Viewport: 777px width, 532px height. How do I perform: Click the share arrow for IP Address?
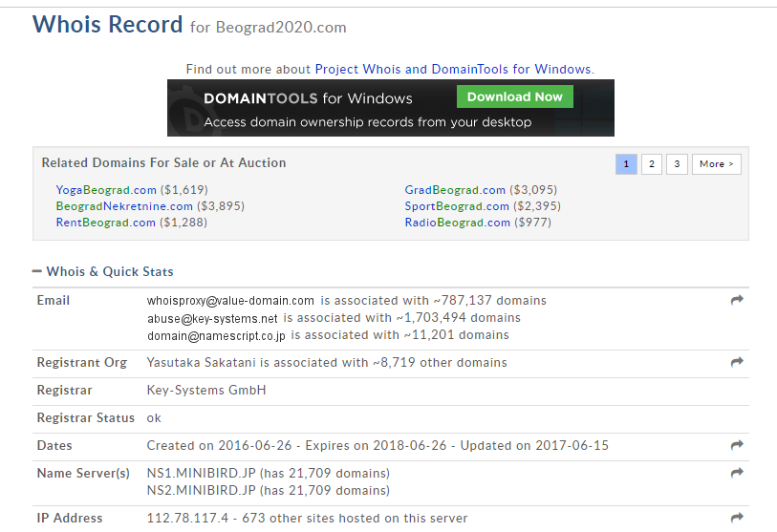click(737, 518)
